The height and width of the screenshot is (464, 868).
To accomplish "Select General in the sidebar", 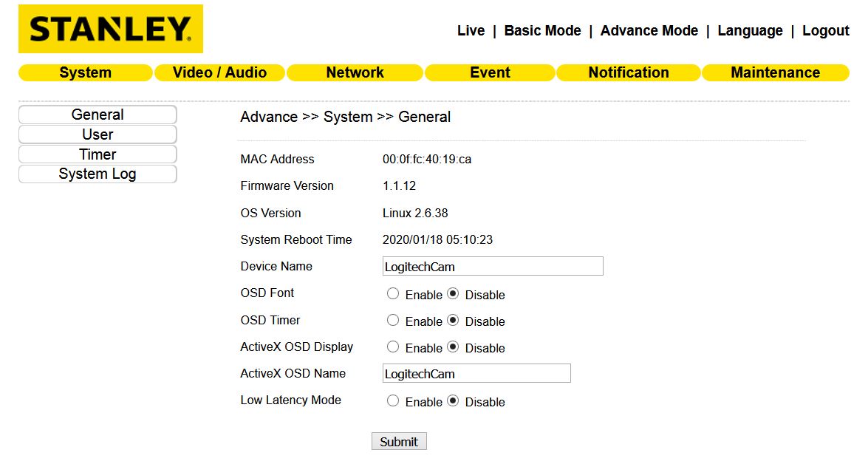I will click(x=98, y=115).
